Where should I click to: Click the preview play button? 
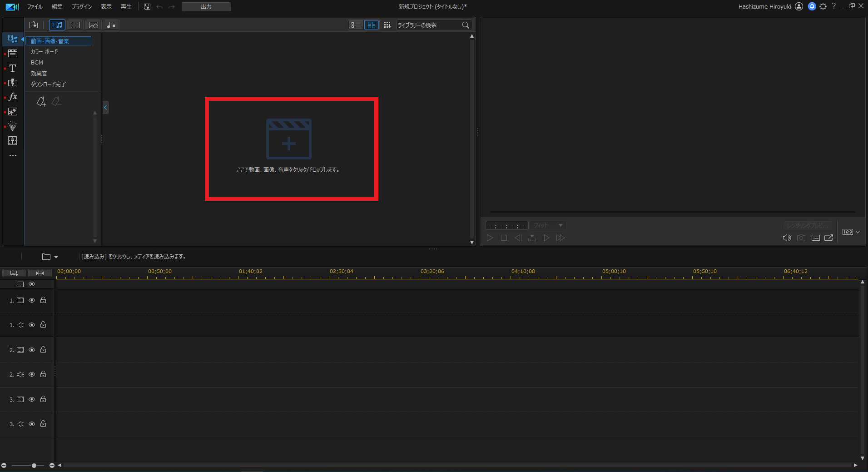(490, 238)
